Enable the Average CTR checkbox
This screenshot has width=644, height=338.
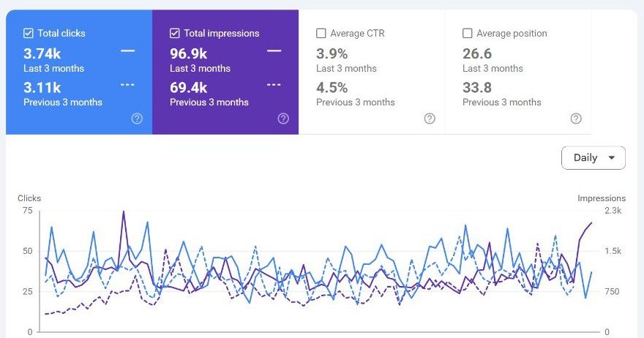coord(321,33)
